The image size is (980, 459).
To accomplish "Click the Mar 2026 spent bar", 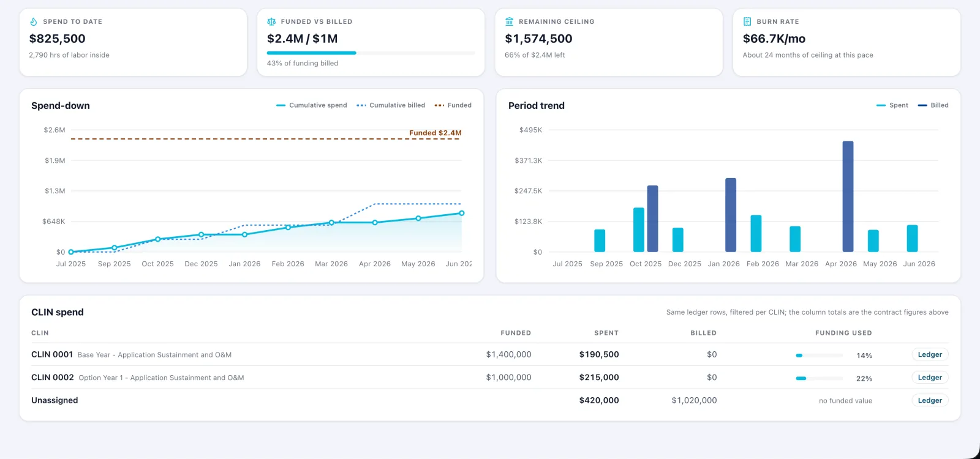I will (795, 239).
